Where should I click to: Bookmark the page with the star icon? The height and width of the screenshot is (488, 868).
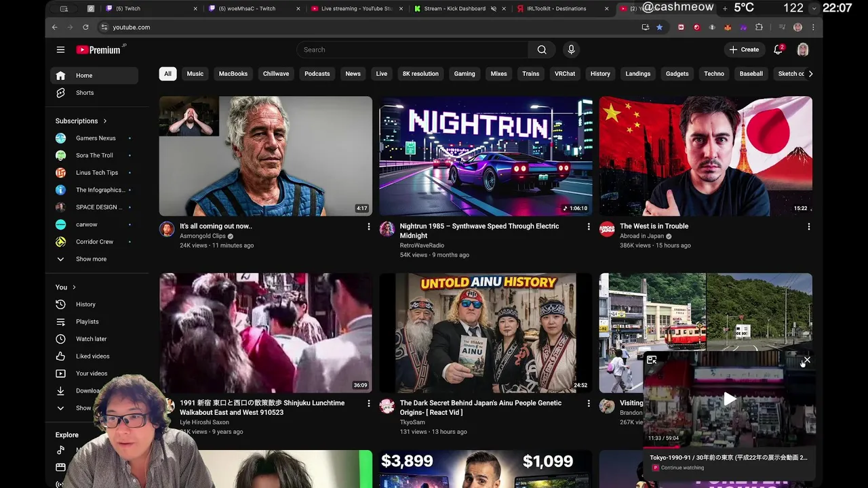pos(659,27)
